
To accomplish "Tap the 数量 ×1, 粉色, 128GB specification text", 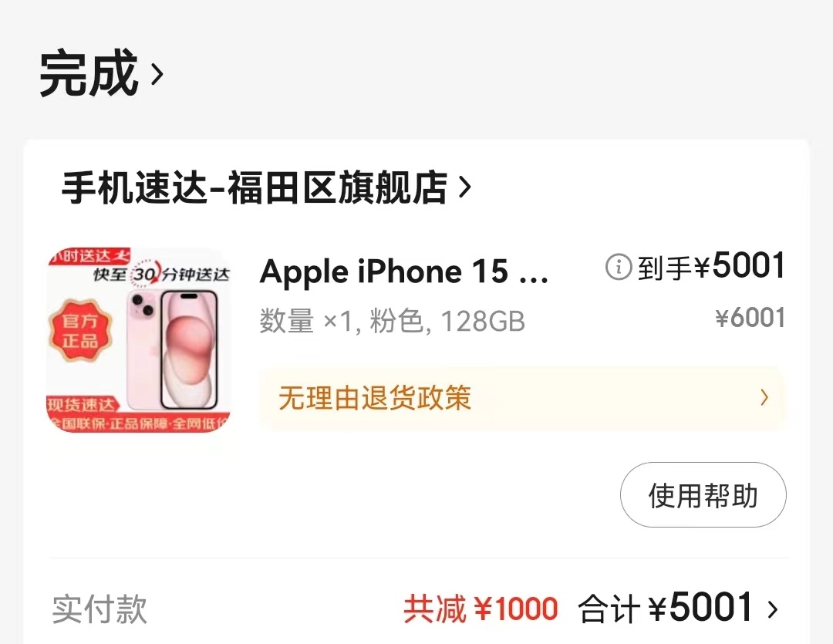I will (392, 321).
